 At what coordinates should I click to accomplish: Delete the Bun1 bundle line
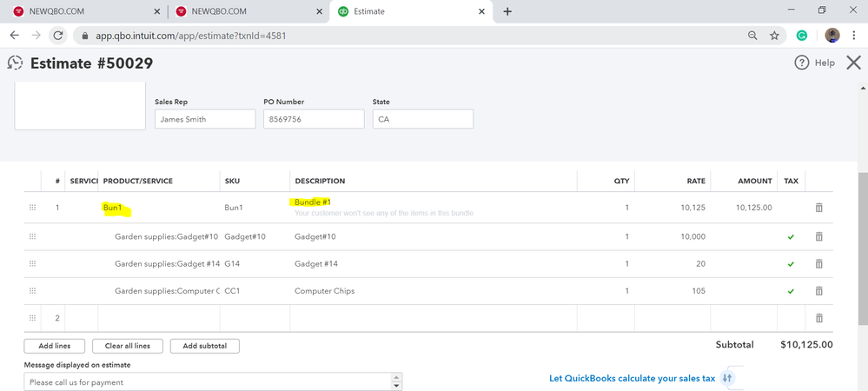coord(818,208)
